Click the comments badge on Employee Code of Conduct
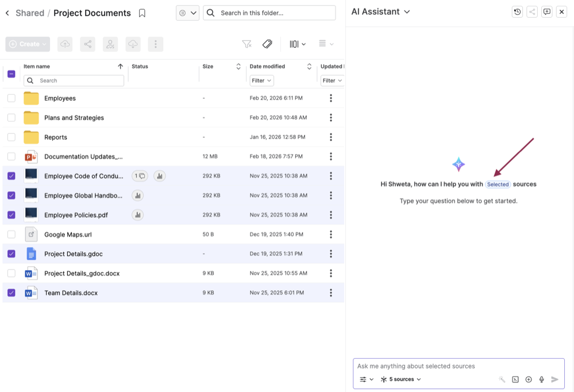574x392 pixels. [x=140, y=176]
